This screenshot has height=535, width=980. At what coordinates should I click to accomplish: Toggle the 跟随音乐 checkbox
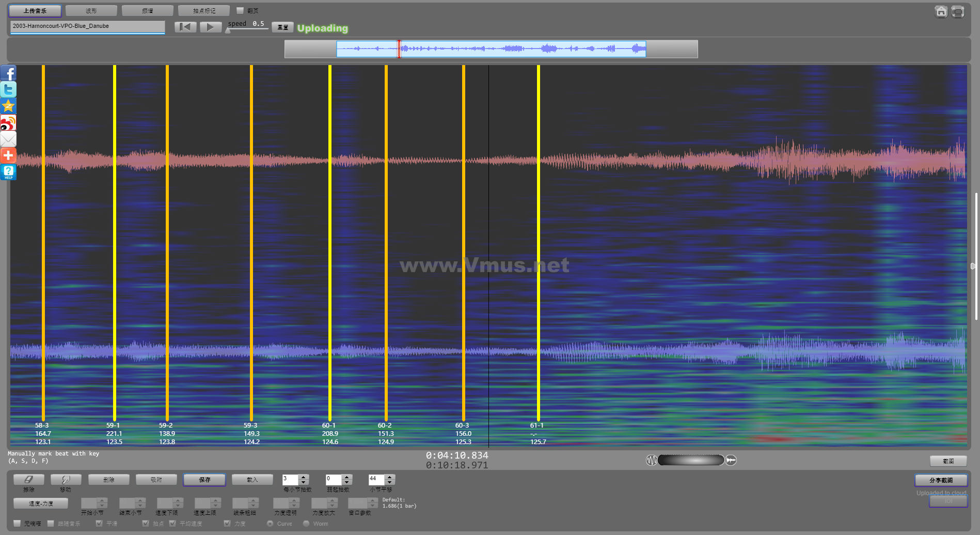pyautogui.click(x=51, y=524)
